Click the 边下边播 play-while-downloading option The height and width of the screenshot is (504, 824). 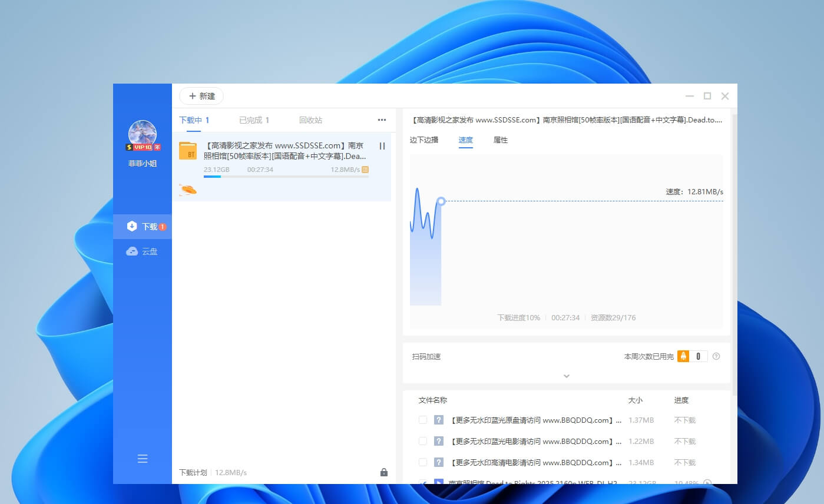pos(423,140)
